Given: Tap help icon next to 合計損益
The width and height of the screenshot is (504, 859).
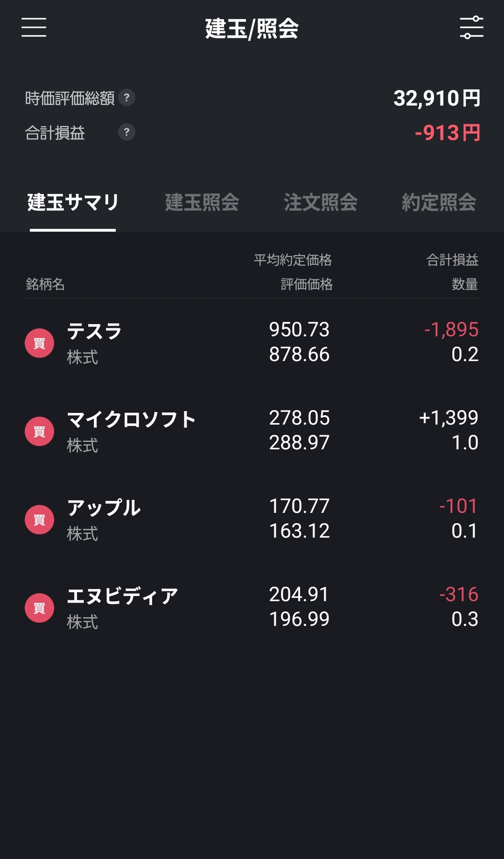Looking at the screenshot, I should pos(126,132).
